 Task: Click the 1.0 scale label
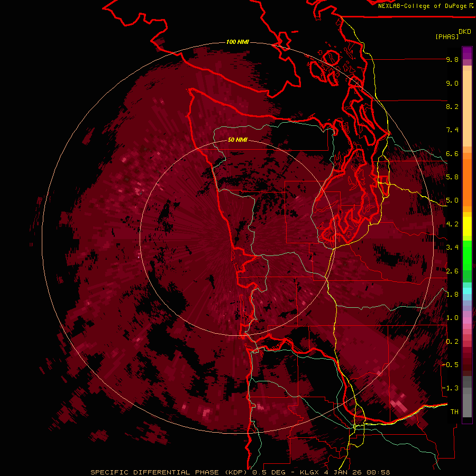(452, 318)
